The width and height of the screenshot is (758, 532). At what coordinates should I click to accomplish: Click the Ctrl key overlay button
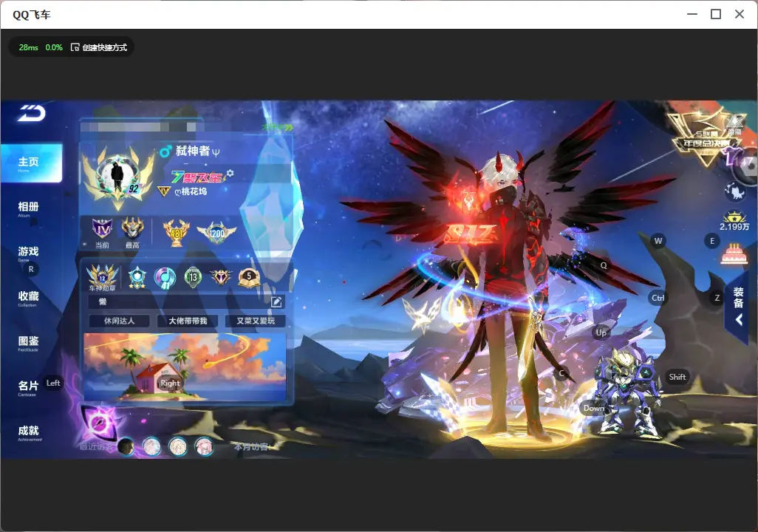click(658, 298)
